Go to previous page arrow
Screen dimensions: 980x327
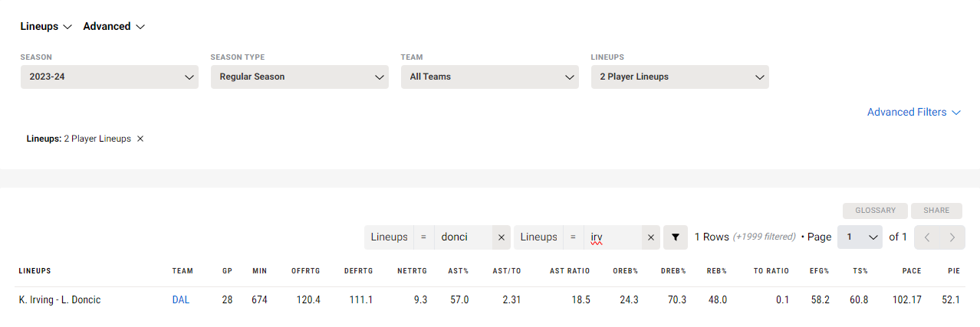(927, 237)
